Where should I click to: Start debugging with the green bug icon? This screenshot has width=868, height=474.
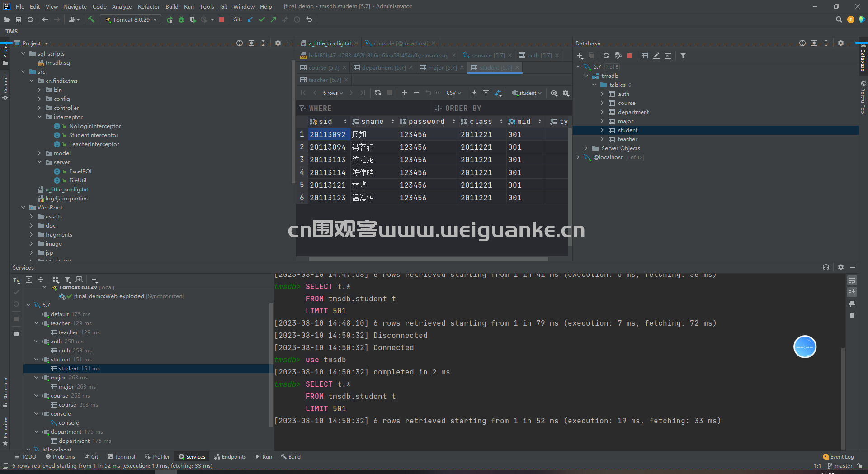point(181,19)
